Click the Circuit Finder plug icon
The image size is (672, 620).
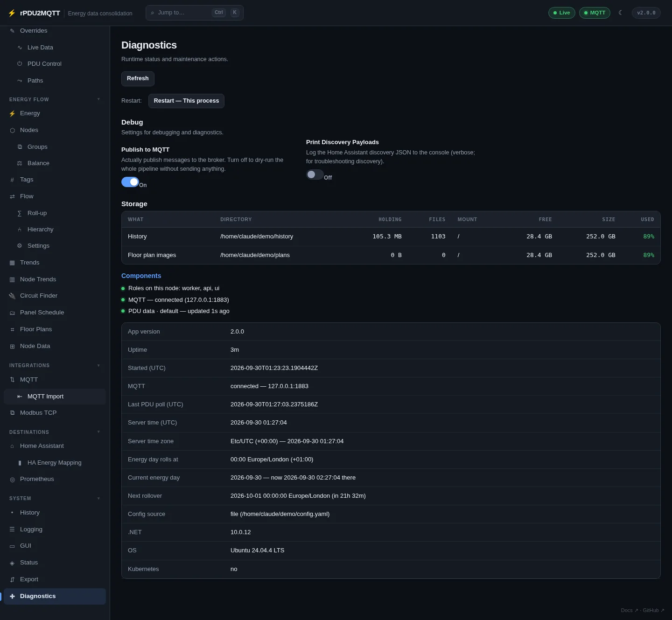click(x=12, y=296)
